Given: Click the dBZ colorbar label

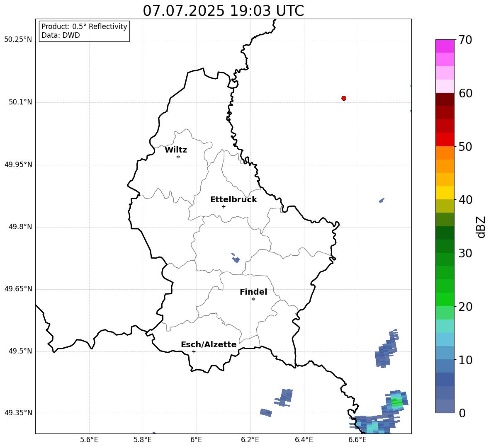Looking at the screenshot, I should 481,227.
